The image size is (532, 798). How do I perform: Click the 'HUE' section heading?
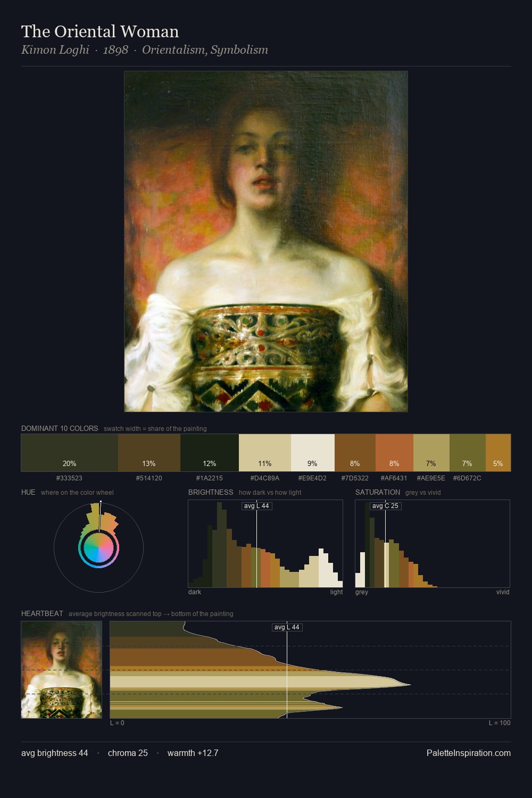coord(28,492)
